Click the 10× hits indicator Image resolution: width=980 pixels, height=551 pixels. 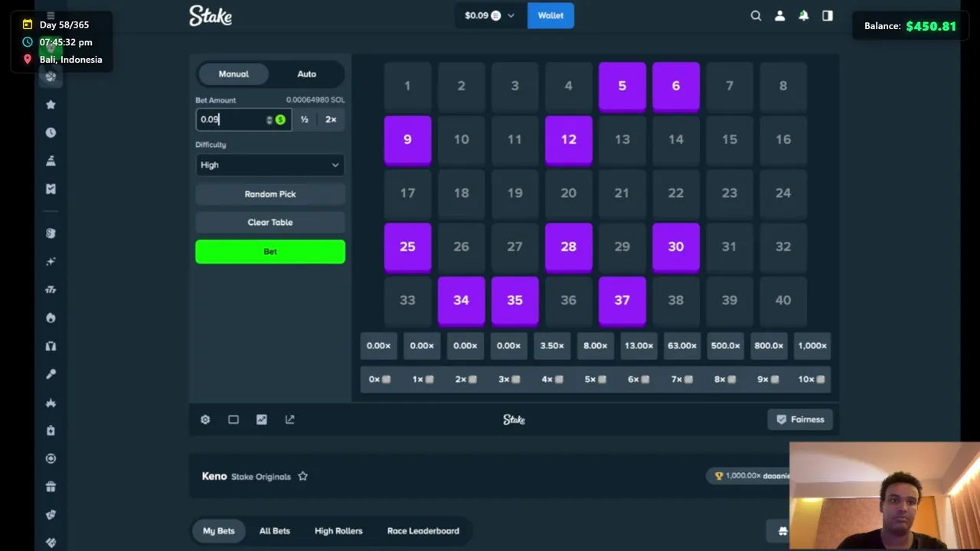coord(811,379)
